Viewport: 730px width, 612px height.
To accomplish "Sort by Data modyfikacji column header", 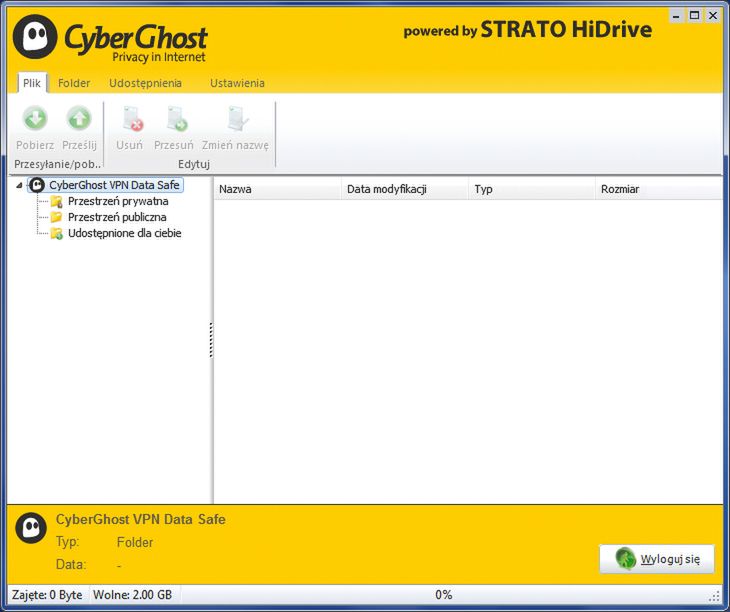I will click(x=405, y=189).
